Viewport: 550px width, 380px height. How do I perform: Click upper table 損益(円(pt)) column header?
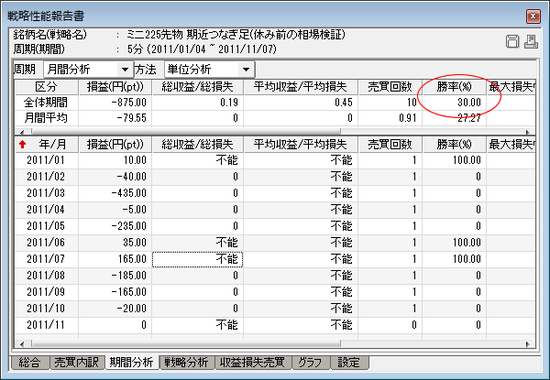coord(115,87)
